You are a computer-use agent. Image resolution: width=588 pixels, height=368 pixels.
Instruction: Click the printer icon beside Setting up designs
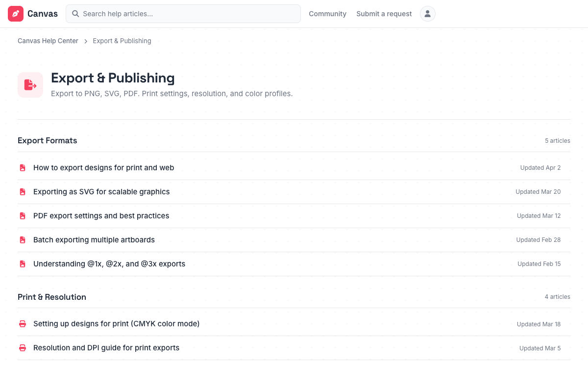click(23, 324)
